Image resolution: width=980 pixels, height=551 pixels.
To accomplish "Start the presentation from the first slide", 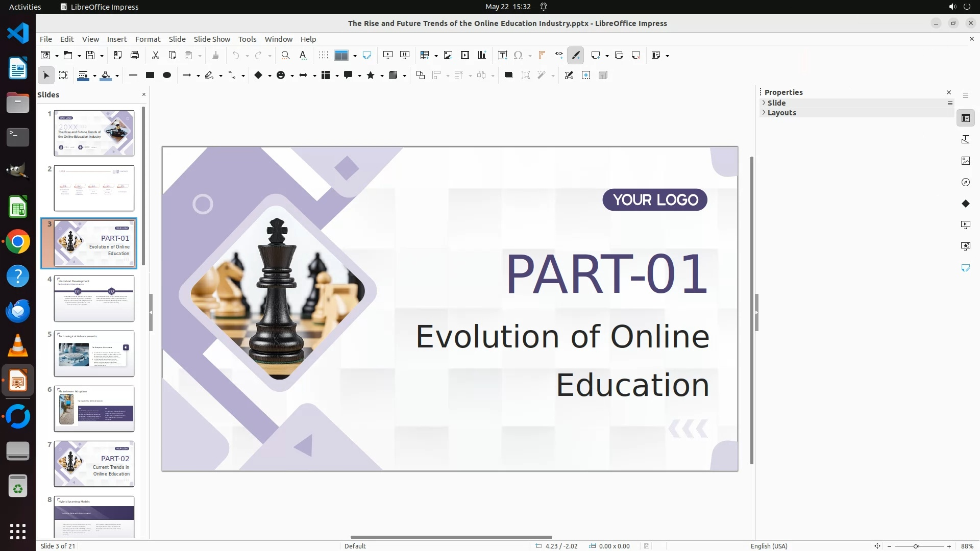I will point(388,55).
